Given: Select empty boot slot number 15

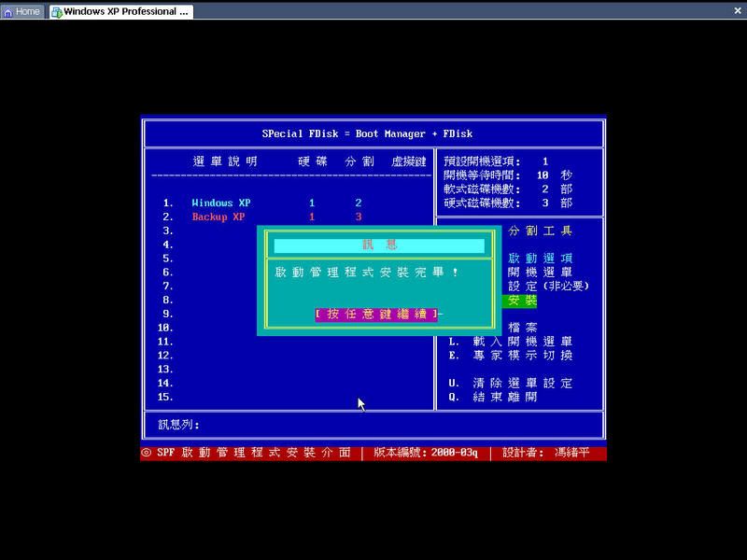Looking at the screenshot, I should [165, 397].
